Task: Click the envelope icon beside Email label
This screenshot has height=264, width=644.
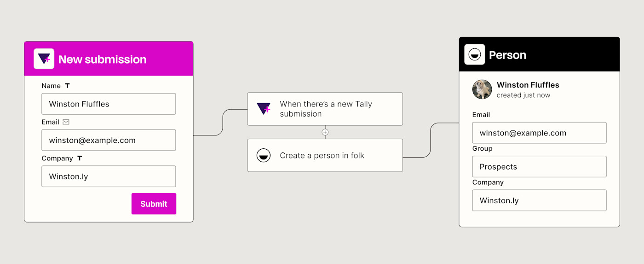Action: click(66, 122)
